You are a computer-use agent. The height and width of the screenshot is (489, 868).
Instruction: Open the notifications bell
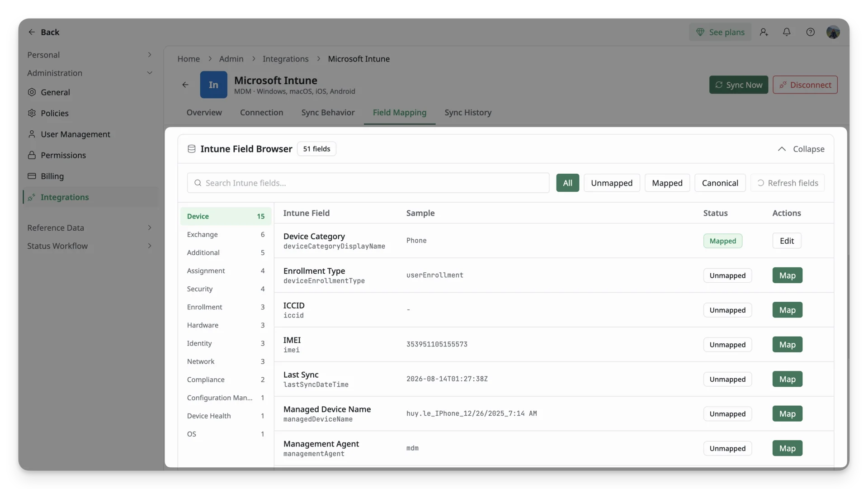787,32
